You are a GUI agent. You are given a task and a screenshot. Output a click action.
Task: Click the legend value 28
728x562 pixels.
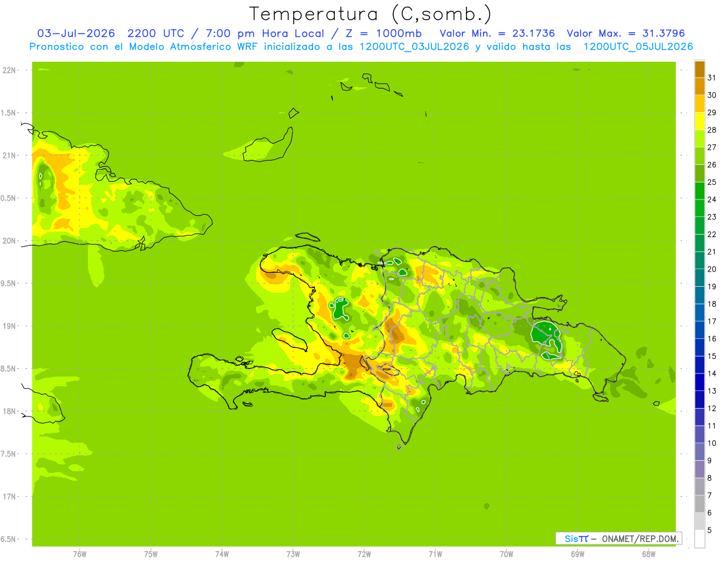click(x=712, y=130)
